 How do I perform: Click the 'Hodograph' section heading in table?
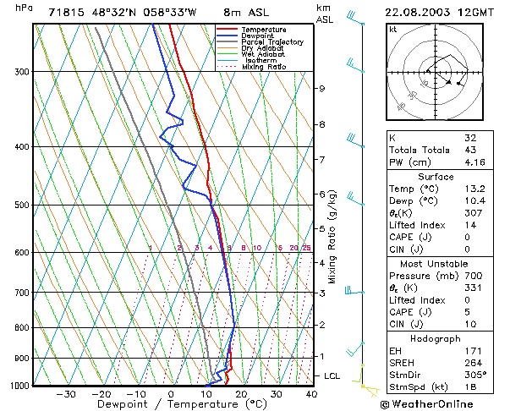point(436,339)
